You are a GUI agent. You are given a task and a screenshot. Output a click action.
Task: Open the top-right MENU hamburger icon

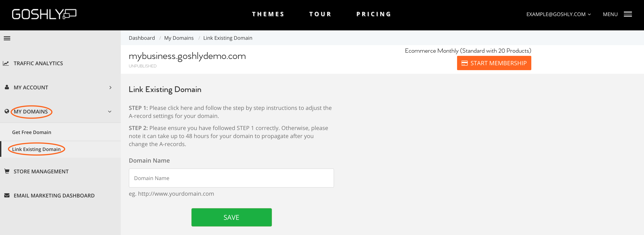(628, 14)
